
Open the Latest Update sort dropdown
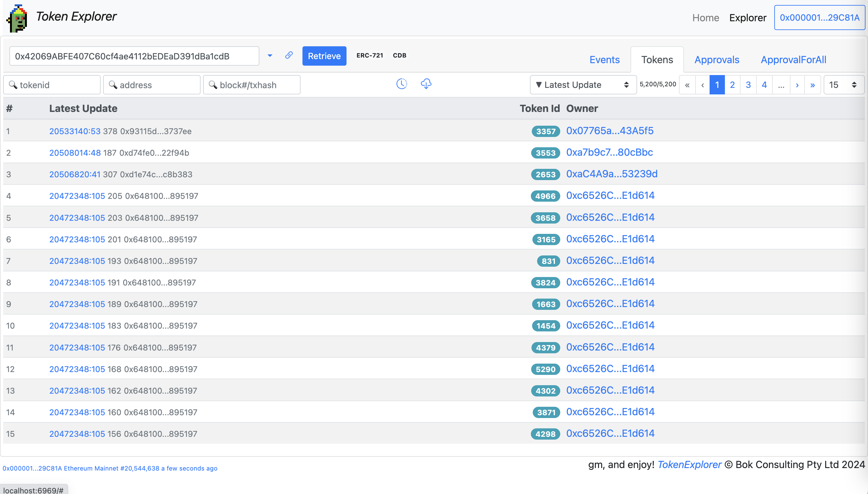[583, 85]
